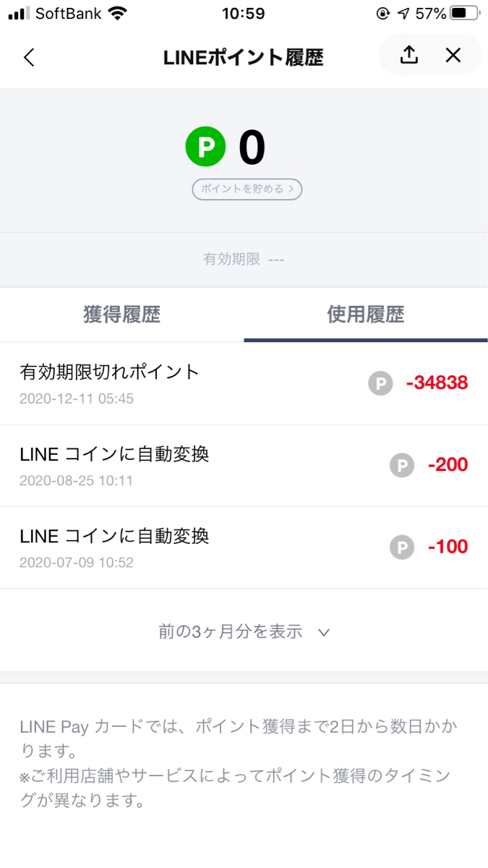The height and width of the screenshot is (868, 488).
Task: Tap the P icon next to -34838
Action: [x=380, y=383]
